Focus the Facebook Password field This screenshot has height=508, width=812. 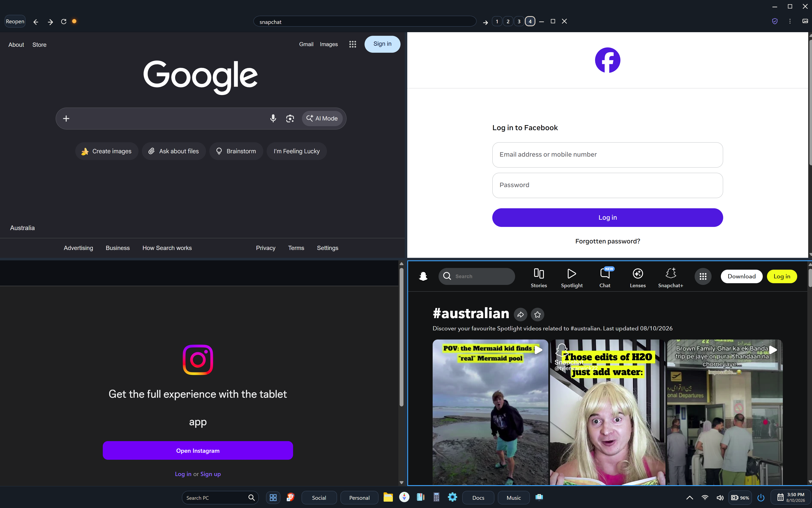pos(607,185)
